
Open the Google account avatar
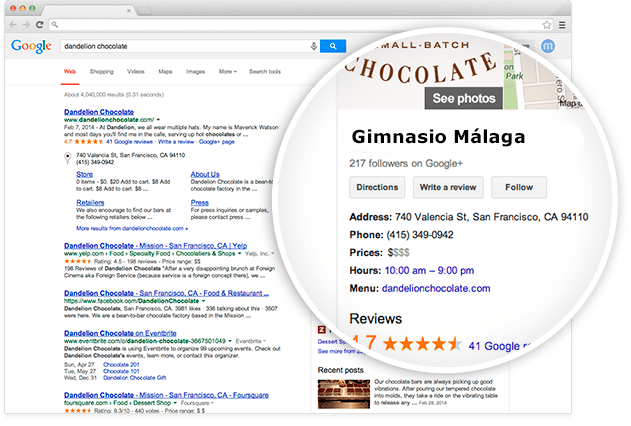pos(548,46)
